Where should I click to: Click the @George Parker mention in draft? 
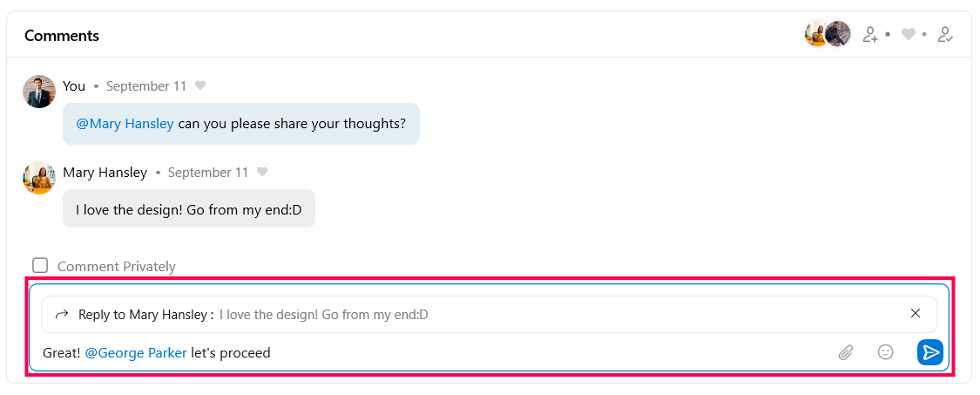[x=136, y=353]
